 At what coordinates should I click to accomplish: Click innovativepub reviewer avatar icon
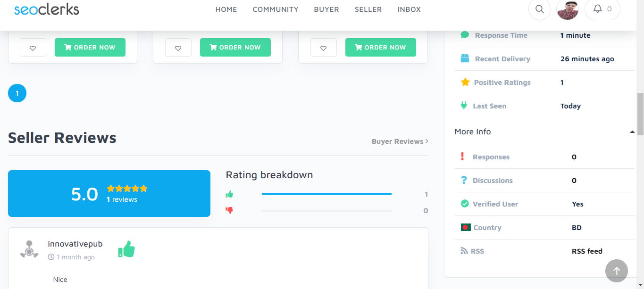(29, 249)
